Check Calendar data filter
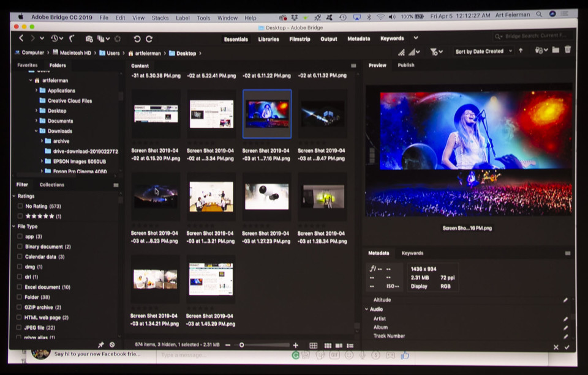 tap(20, 256)
